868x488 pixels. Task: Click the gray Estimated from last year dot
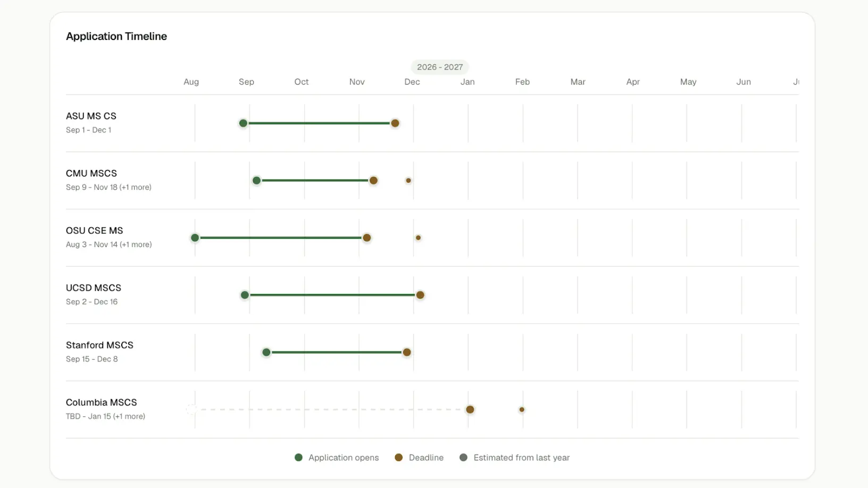point(463,458)
